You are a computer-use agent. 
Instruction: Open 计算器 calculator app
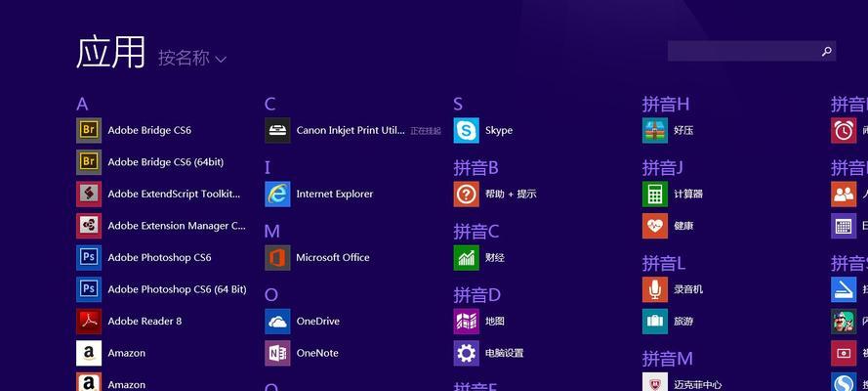click(x=673, y=194)
